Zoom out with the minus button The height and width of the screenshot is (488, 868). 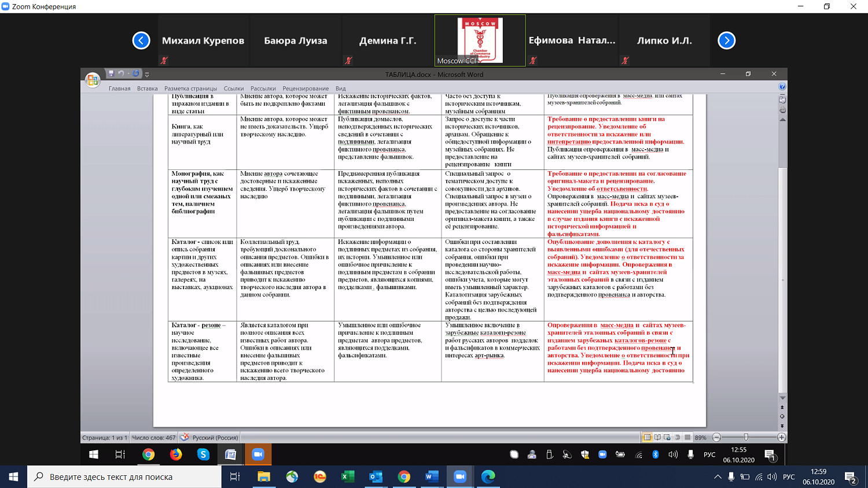716,438
